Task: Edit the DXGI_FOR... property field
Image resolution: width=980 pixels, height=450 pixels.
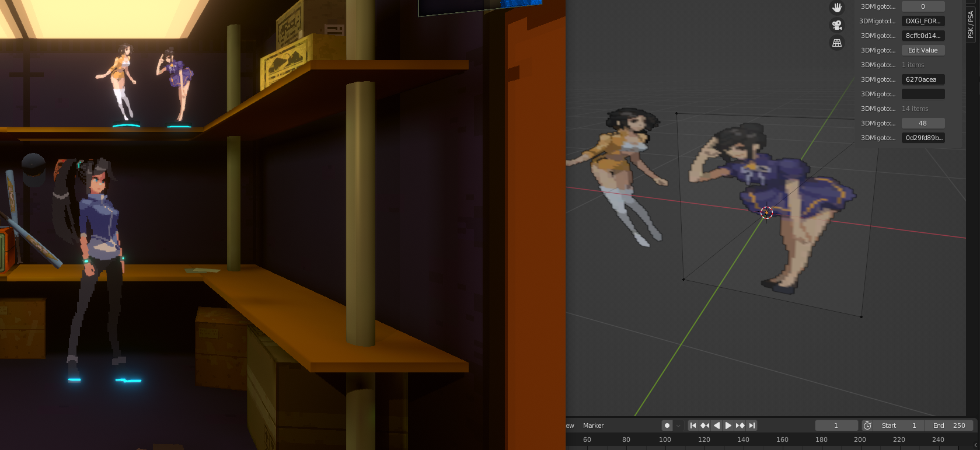Action: pos(923,21)
